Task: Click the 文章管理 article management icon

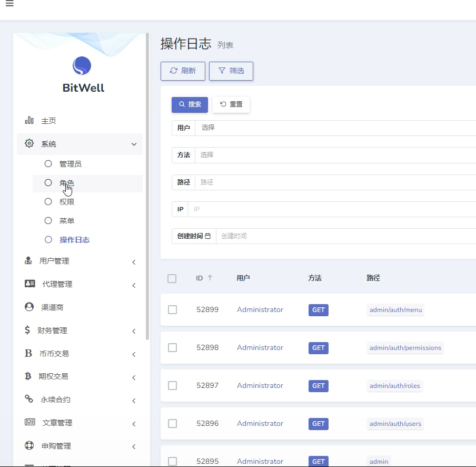Action: coord(29,422)
